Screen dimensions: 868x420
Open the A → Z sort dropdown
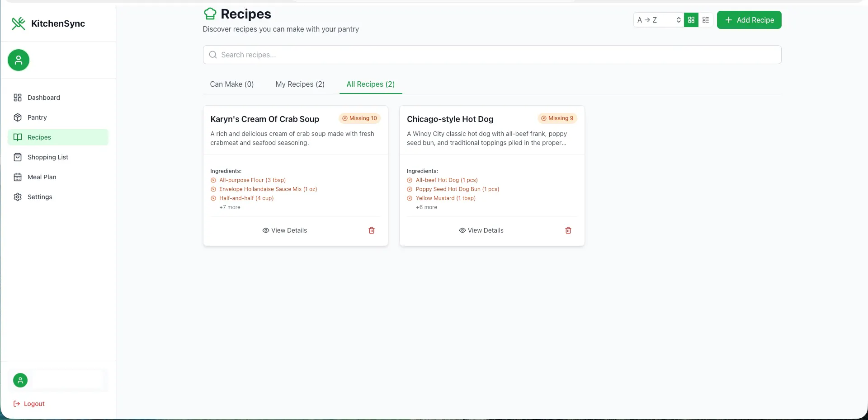tap(659, 20)
